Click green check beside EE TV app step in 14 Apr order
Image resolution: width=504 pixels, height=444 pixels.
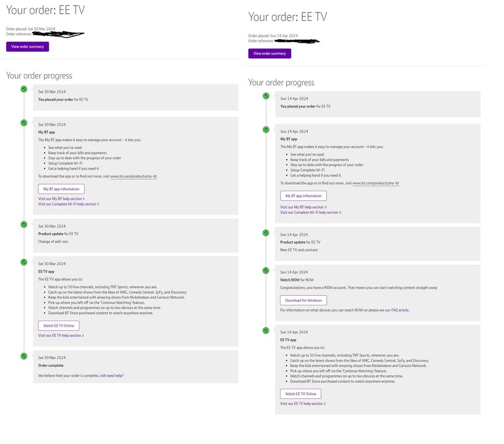[x=266, y=331]
